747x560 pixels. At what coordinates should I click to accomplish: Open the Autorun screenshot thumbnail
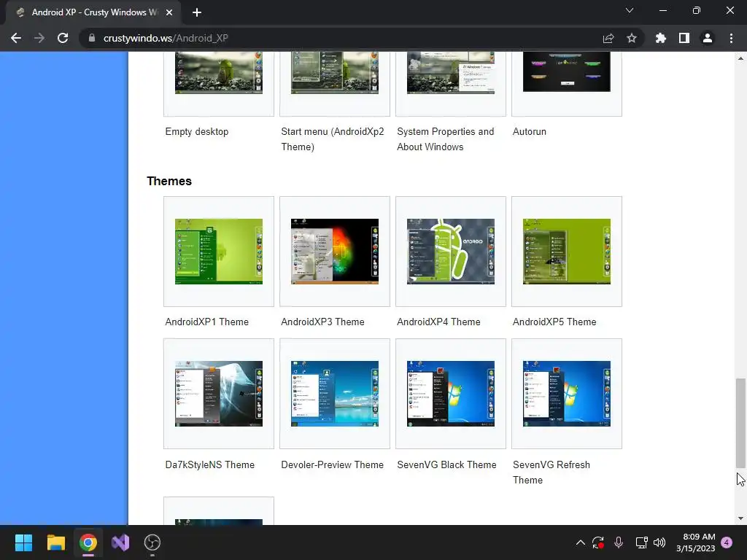pos(566,71)
